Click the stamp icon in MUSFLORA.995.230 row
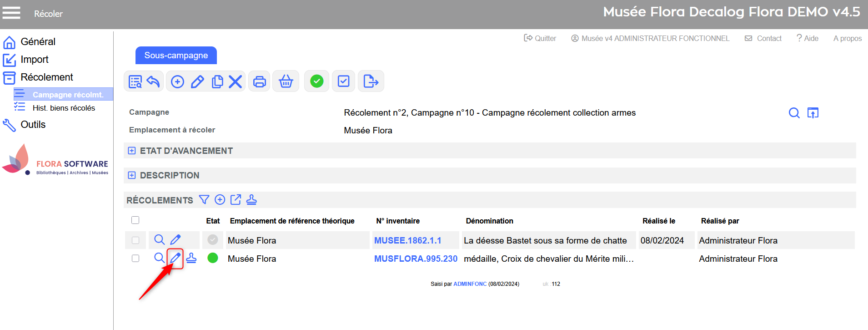Image resolution: width=868 pixels, height=330 pixels. [x=191, y=258]
